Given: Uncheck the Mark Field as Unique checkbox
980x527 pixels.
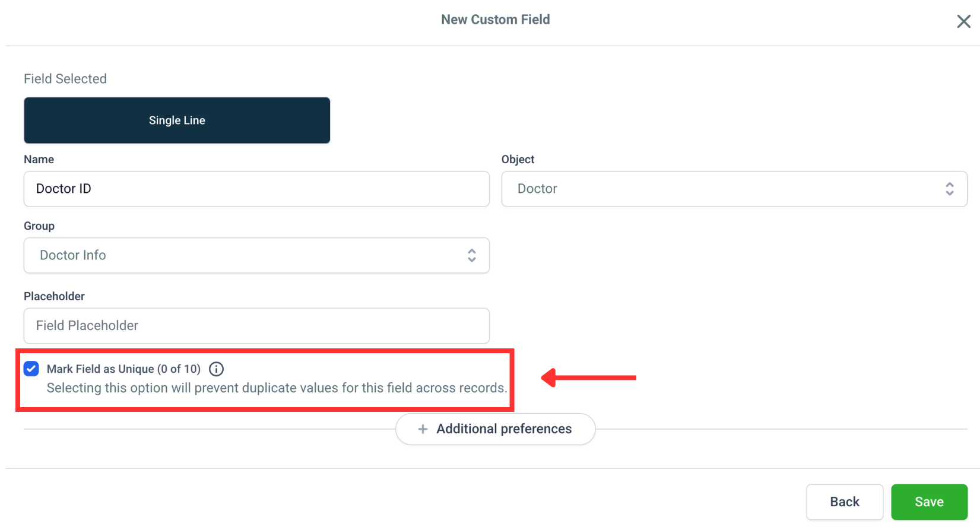Looking at the screenshot, I should pos(31,369).
